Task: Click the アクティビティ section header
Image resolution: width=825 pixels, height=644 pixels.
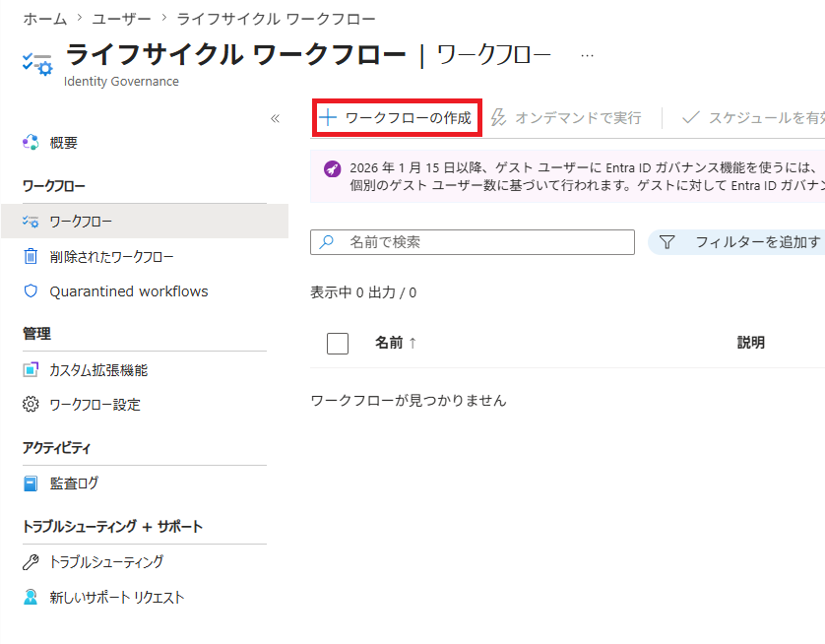Action: point(56,448)
